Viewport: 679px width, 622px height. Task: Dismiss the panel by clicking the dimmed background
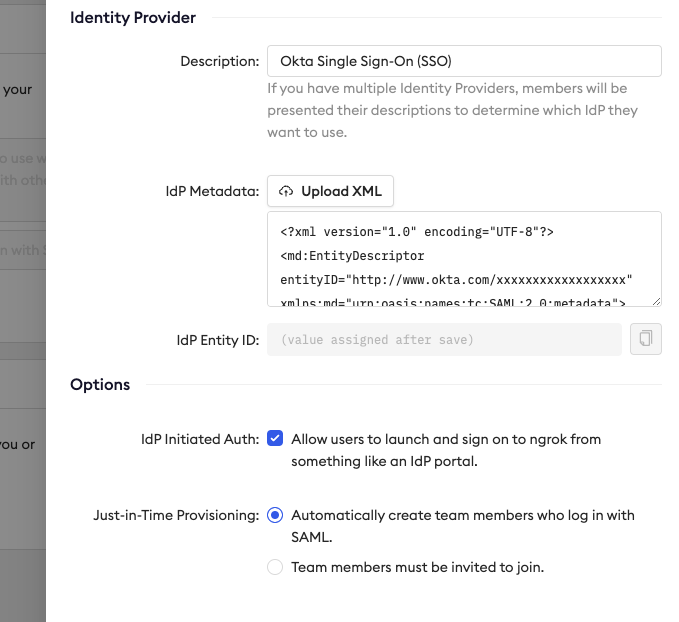[23, 311]
